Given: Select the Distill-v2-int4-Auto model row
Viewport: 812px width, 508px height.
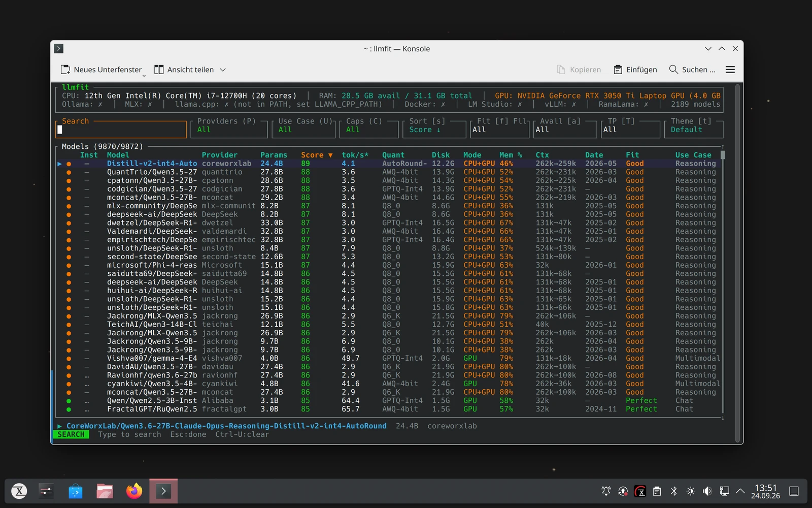Looking at the screenshot, I should pos(388,164).
